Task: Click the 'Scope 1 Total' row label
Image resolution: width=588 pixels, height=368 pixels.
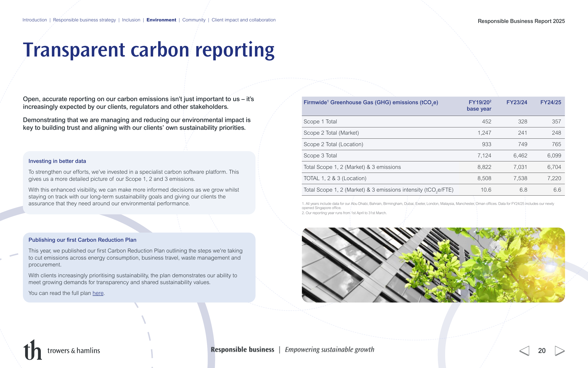Action: [320, 121]
